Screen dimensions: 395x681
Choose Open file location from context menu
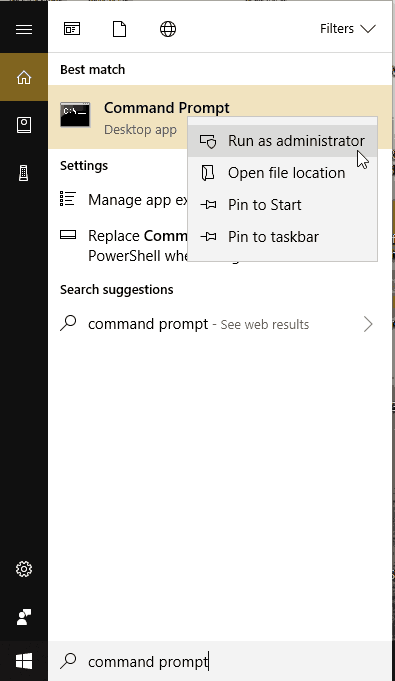point(282,173)
